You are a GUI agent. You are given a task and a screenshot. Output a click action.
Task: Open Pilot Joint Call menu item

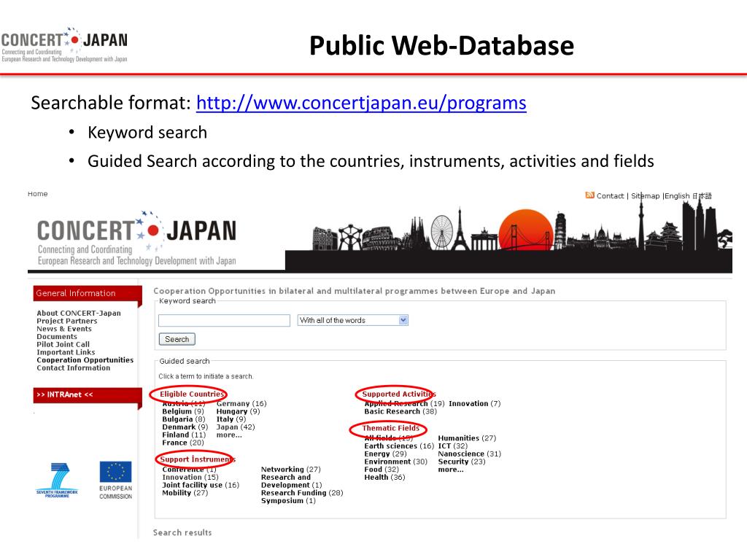coord(63,344)
